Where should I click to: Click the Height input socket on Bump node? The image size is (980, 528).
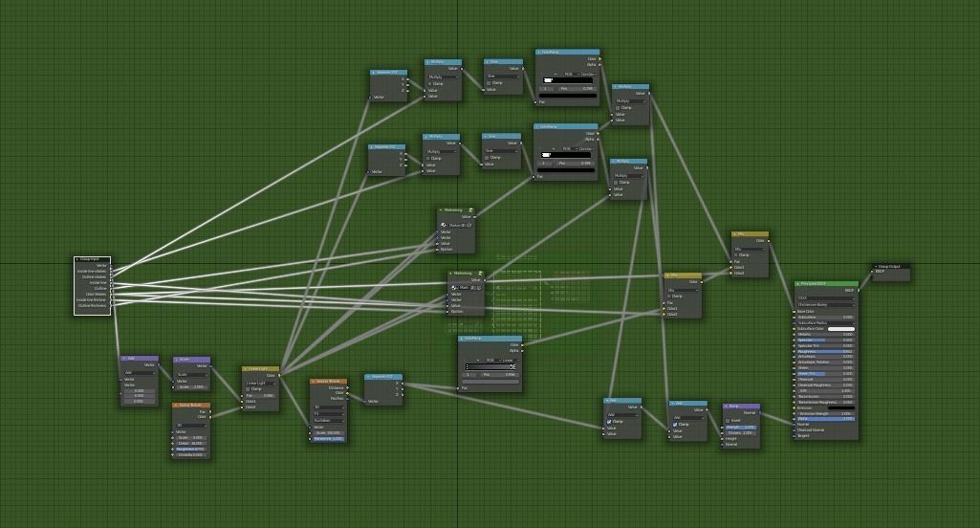pos(723,438)
